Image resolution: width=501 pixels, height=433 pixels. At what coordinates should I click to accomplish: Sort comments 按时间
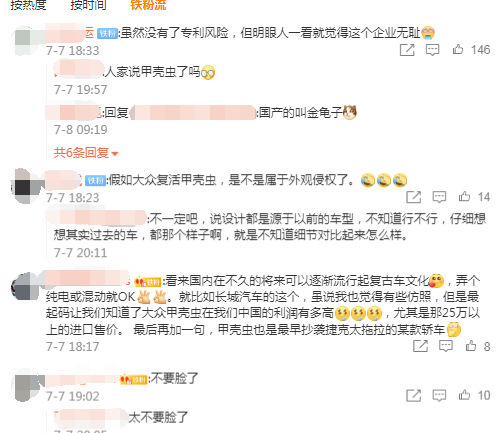pos(88,5)
